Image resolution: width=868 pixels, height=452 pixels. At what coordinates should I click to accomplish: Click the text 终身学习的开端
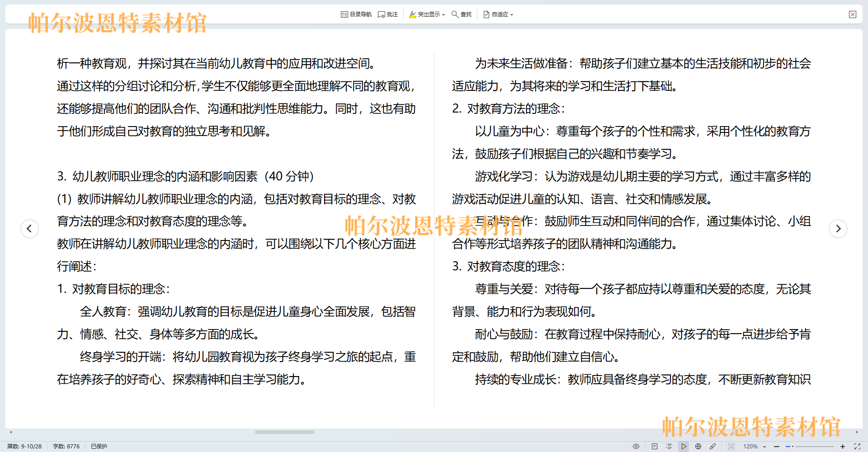(x=121, y=357)
